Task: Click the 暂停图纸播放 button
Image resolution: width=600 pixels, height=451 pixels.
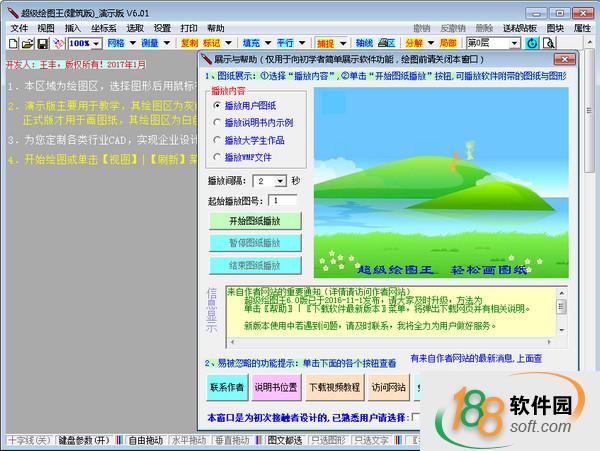Action: pyautogui.click(x=255, y=243)
